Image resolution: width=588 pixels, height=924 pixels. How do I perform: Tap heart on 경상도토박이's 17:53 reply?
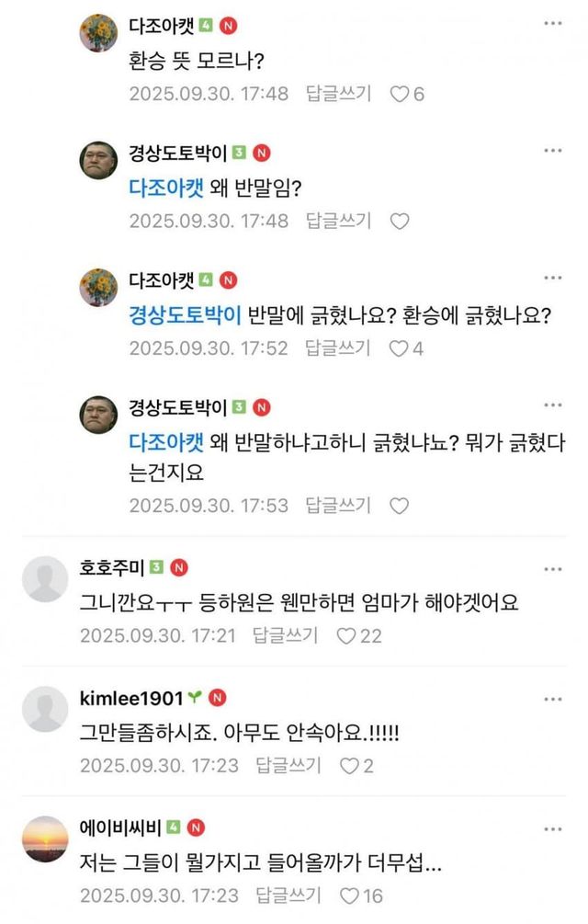[400, 505]
